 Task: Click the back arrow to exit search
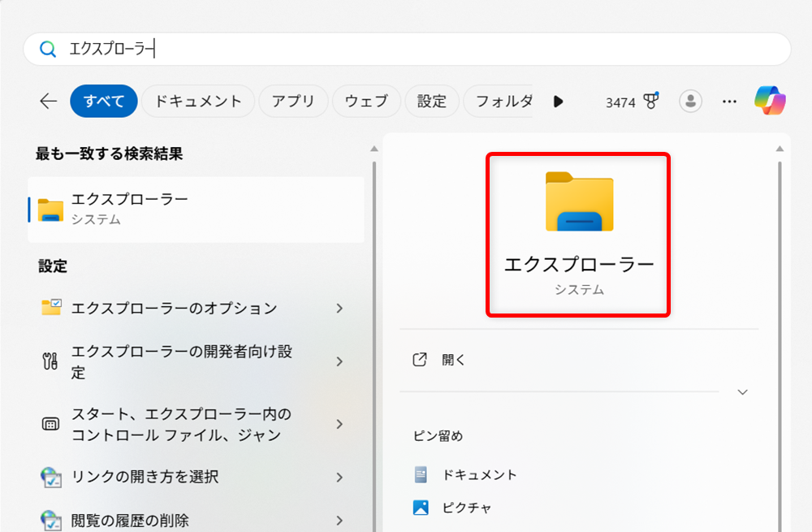(x=47, y=101)
